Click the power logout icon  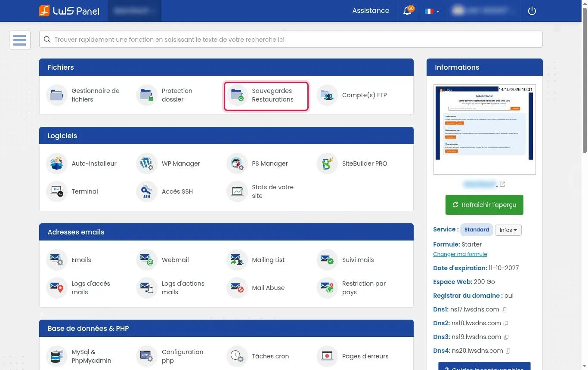pos(532,11)
